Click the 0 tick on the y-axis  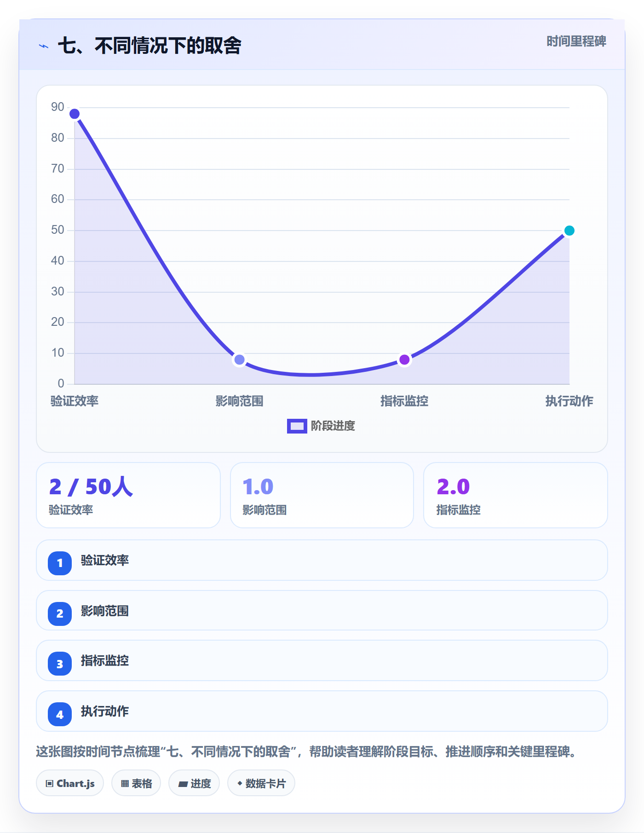61,383
